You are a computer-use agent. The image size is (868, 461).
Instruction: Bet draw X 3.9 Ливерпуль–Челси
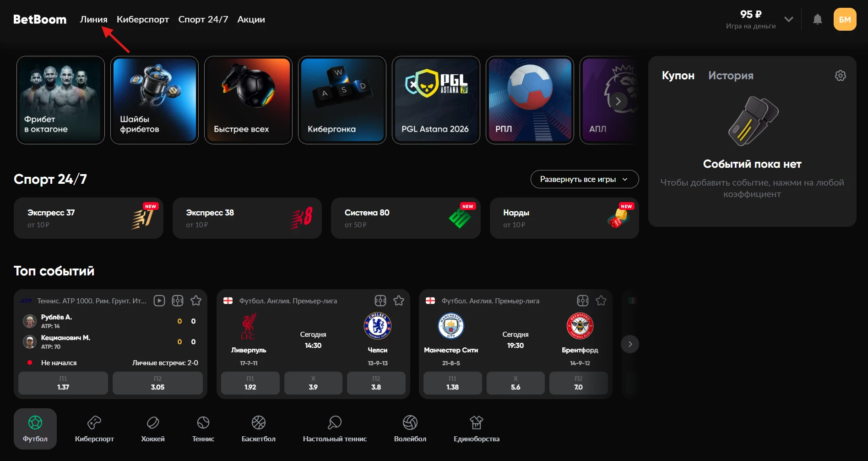tap(313, 383)
